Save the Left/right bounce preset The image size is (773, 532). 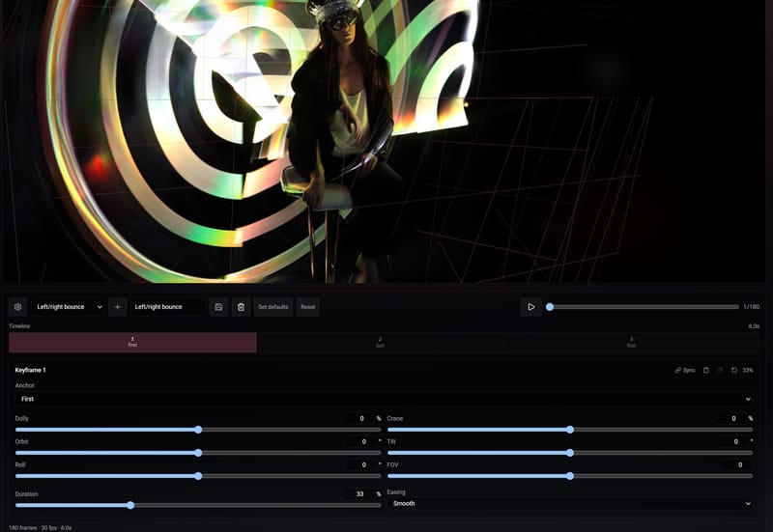click(218, 307)
